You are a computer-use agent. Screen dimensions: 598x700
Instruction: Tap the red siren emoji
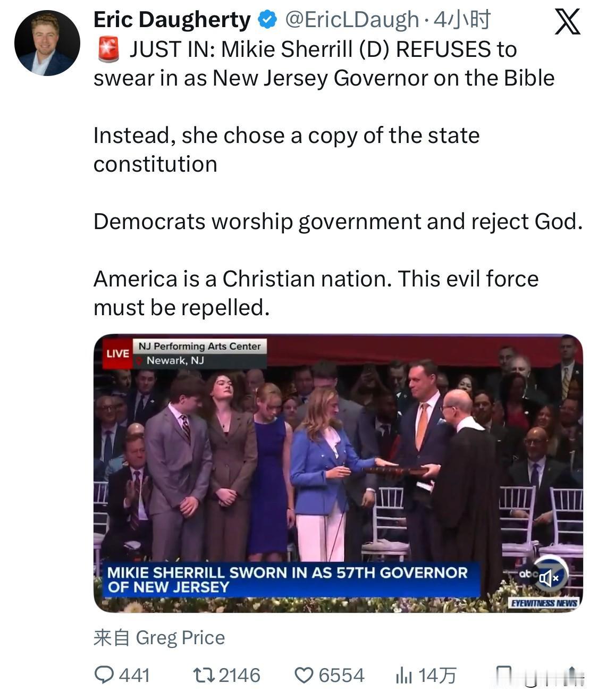108,50
